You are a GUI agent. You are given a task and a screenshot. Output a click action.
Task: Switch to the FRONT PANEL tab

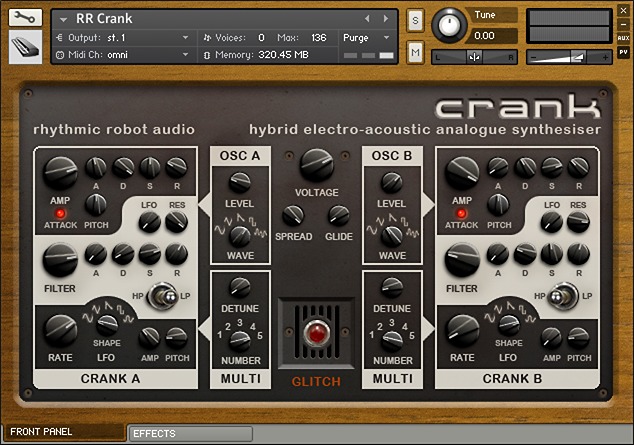click(65, 432)
